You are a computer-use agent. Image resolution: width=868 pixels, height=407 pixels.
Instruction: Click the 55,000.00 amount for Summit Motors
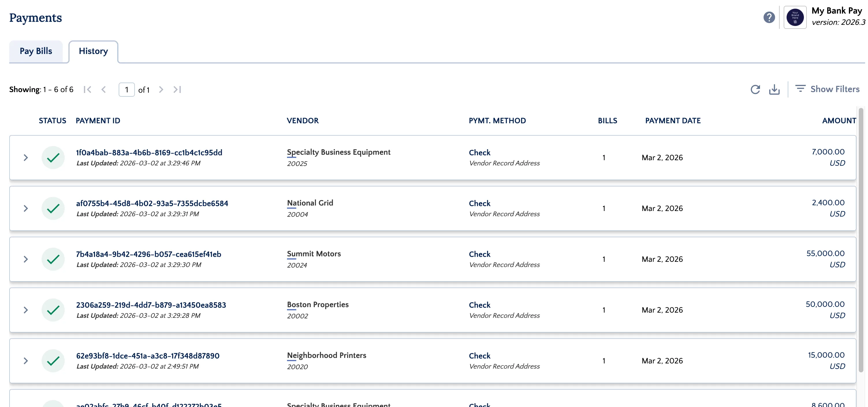point(825,253)
